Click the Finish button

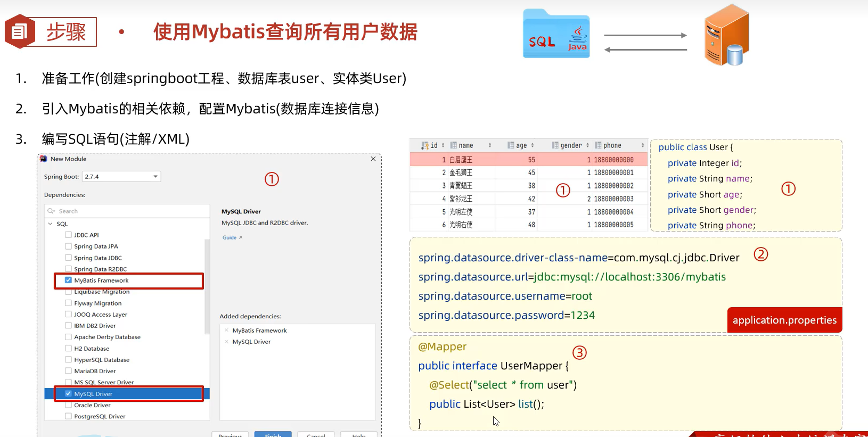[273, 434]
